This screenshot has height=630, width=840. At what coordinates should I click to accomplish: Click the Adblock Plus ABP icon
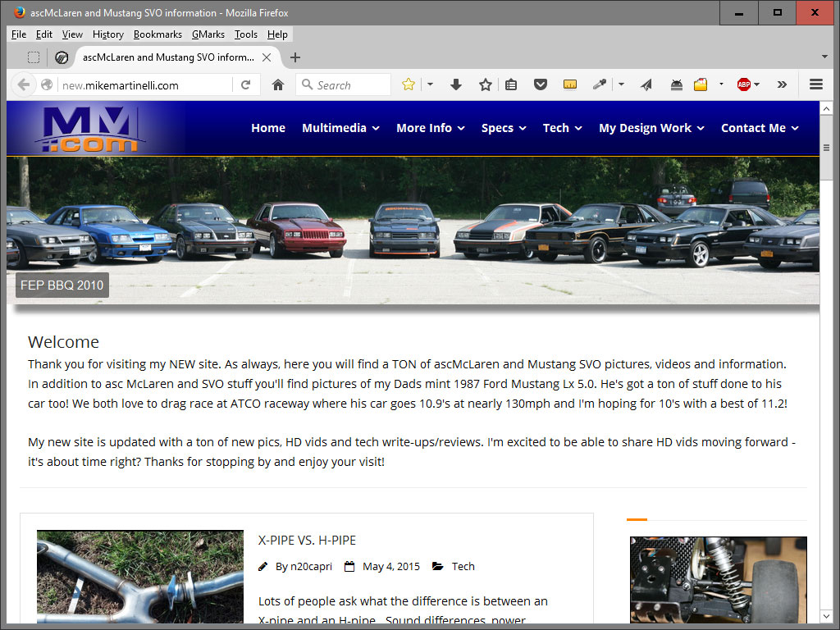743,84
